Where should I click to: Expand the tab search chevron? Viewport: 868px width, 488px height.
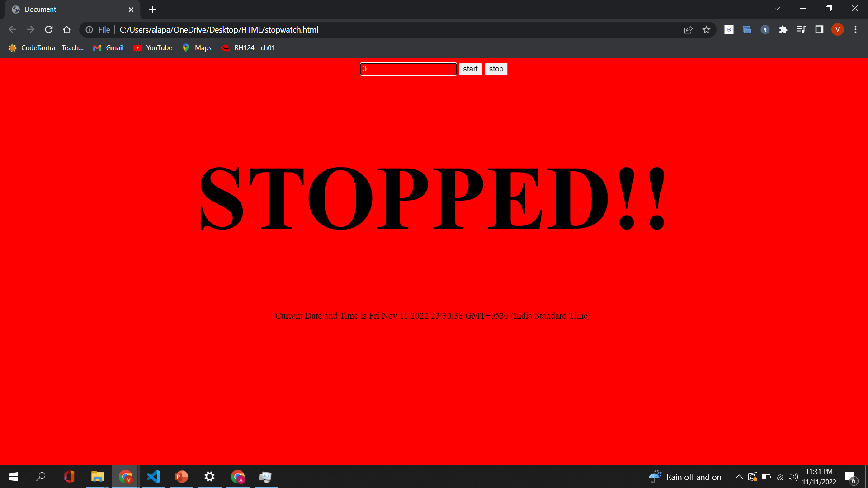pos(777,9)
